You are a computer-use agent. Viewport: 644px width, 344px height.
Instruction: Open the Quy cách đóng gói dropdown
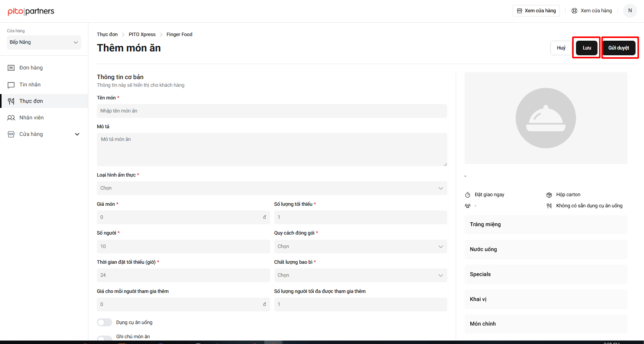(361, 246)
